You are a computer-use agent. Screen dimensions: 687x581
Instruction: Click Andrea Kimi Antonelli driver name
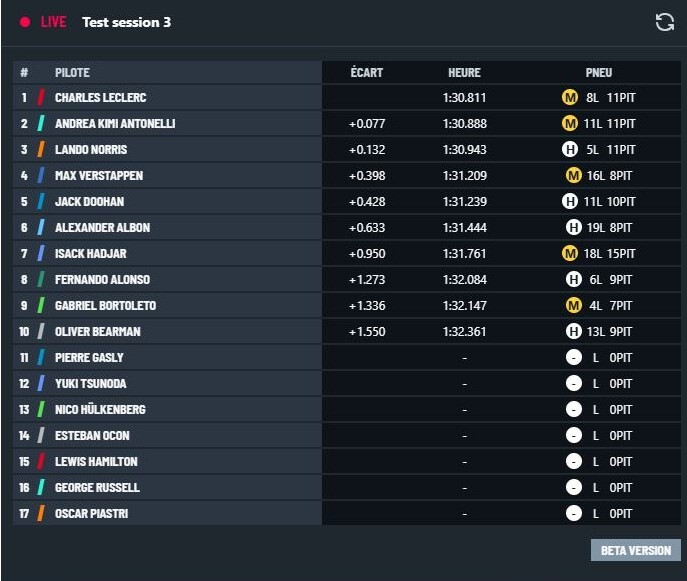115,124
